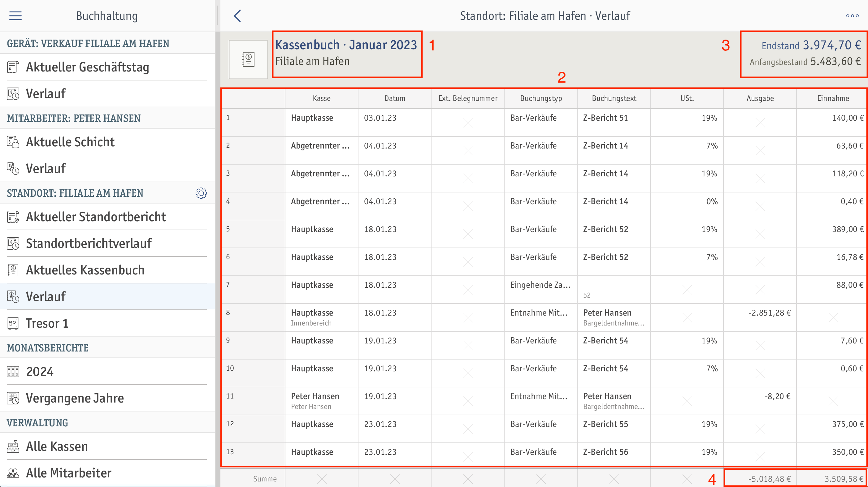Screen dimensions: 868x487
Task: Click the Ausgabe column header
Action: coord(760,98)
